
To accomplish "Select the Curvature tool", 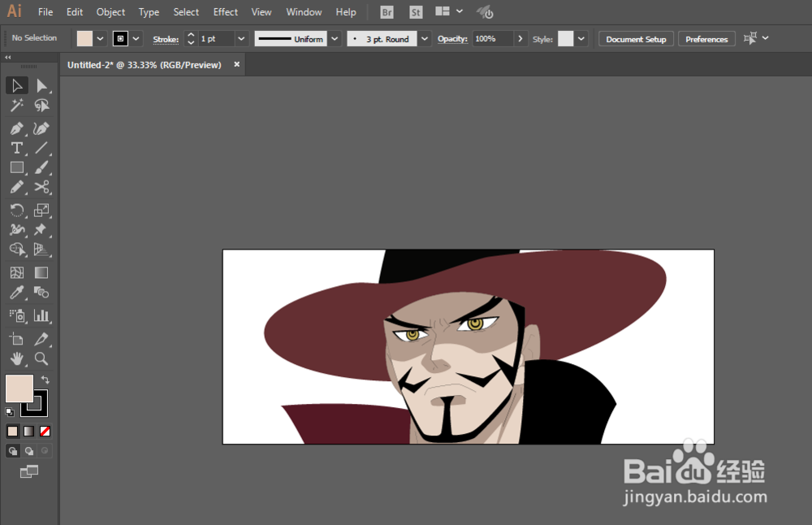I will (x=41, y=128).
